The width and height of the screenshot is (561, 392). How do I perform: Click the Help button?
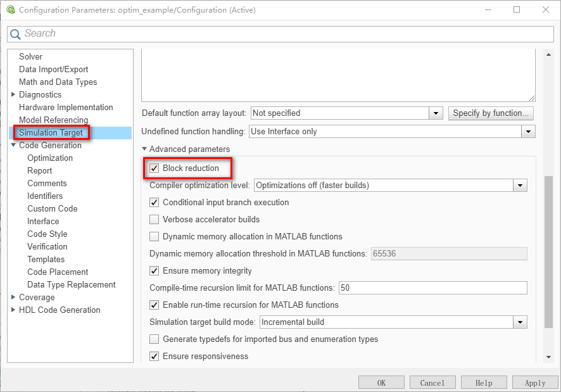[x=484, y=383]
